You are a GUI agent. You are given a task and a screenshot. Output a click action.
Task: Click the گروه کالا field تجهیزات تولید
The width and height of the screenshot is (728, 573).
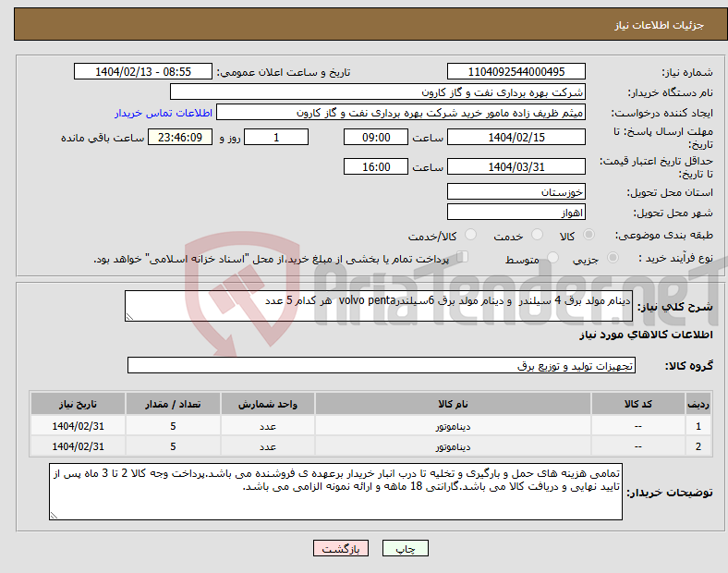coord(382,365)
